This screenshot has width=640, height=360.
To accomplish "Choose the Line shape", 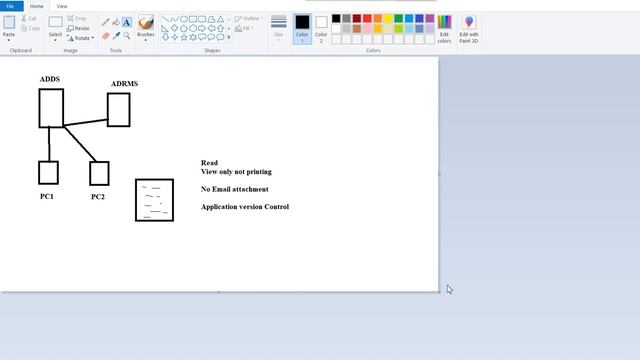I will coord(165,19).
